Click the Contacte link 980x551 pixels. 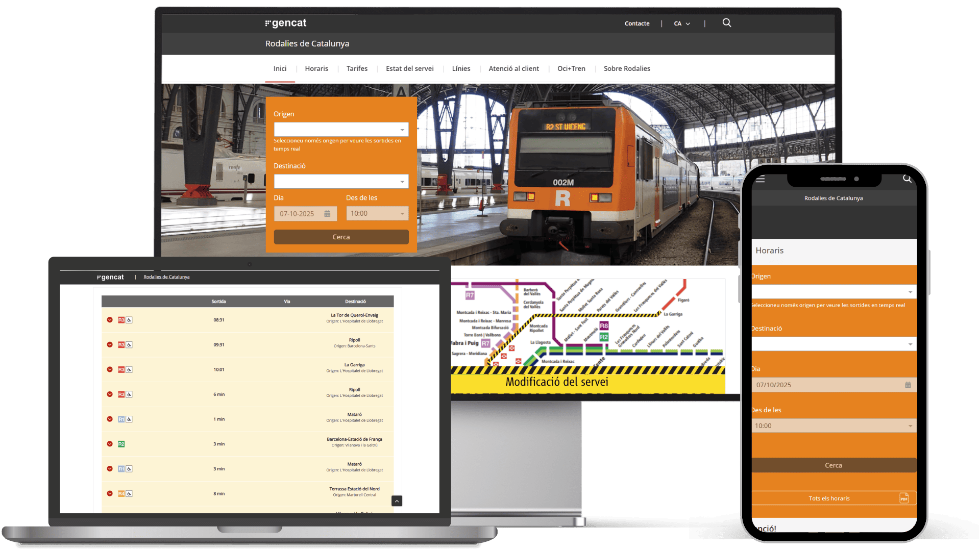coord(636,23)
